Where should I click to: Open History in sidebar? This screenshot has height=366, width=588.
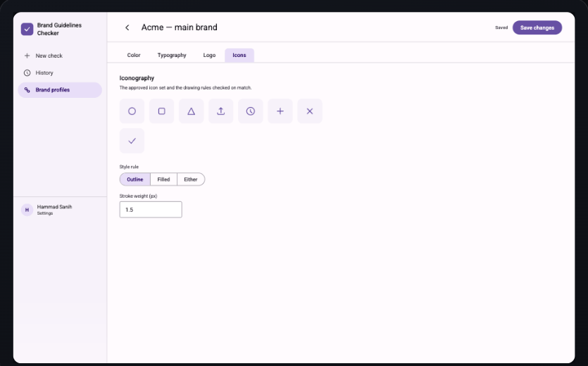(x=60, y=72)
